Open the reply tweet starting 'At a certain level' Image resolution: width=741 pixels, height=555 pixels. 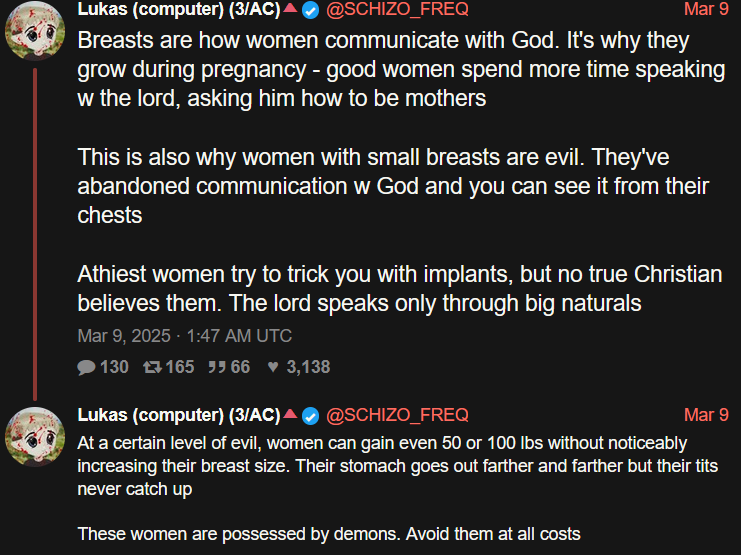point(397,488)
